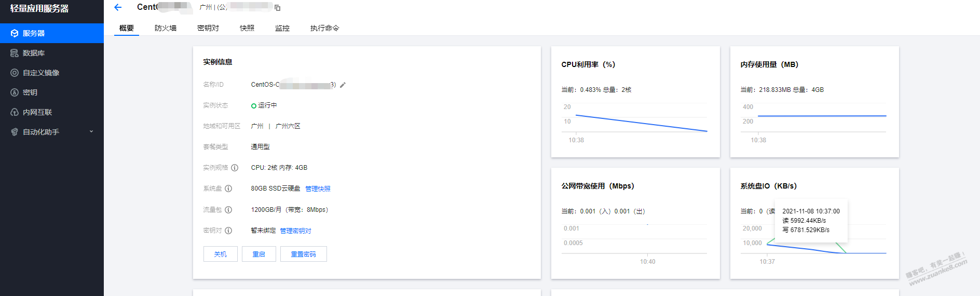Screen dimensions: 980x296
Task: Open the 监控 tab
Action: [282, 28]
